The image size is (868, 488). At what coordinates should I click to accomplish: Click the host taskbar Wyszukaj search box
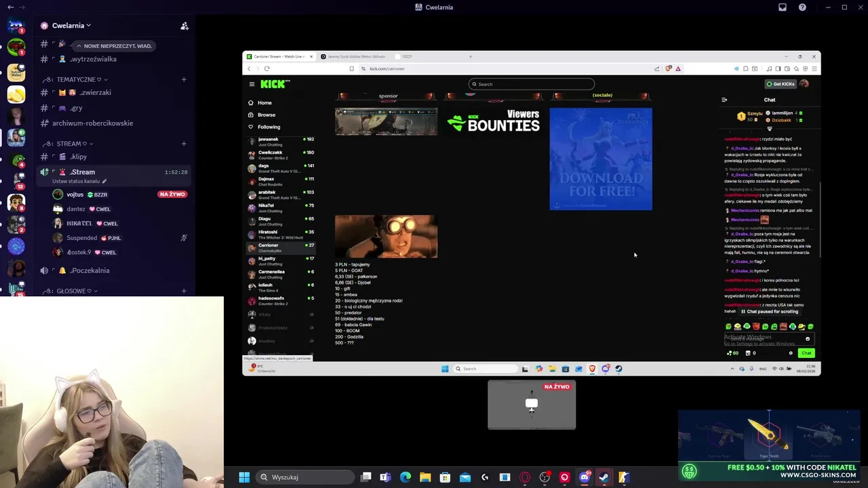click(x=304, y=477)
